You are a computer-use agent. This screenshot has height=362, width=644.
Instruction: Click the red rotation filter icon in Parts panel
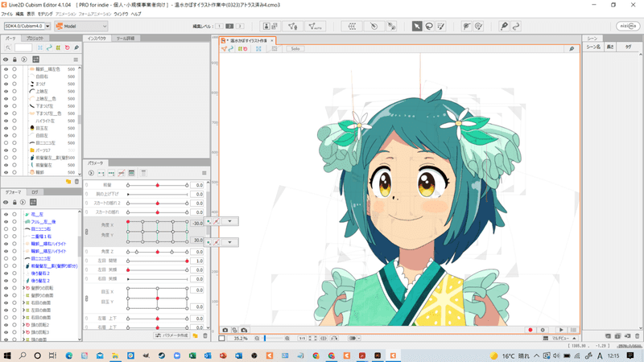[67, 47]
